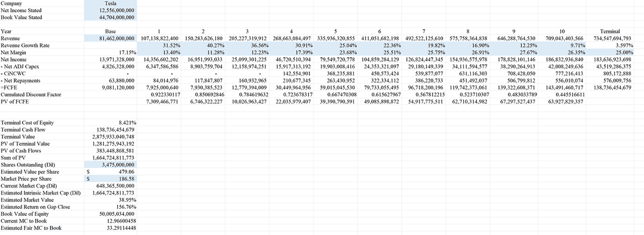644x235 pixels.
Task: Select Terminal FCFE value 138,736,454,679
Action: pos(610,88)
